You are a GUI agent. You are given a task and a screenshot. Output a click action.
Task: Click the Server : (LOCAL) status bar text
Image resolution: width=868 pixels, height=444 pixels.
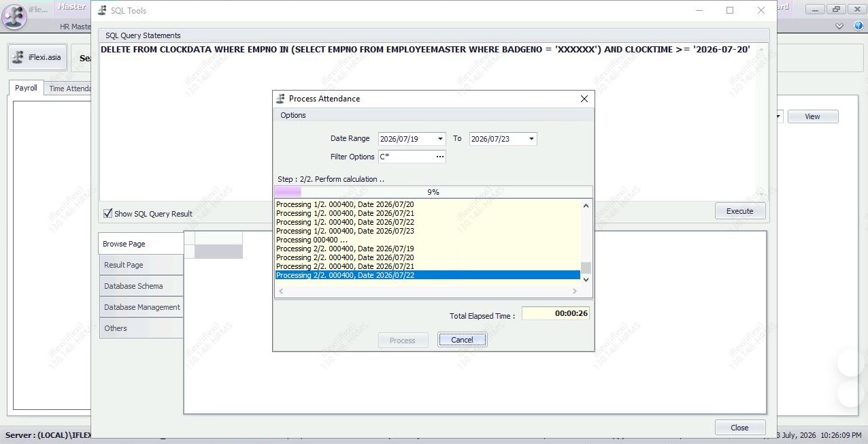click(48, 434)
